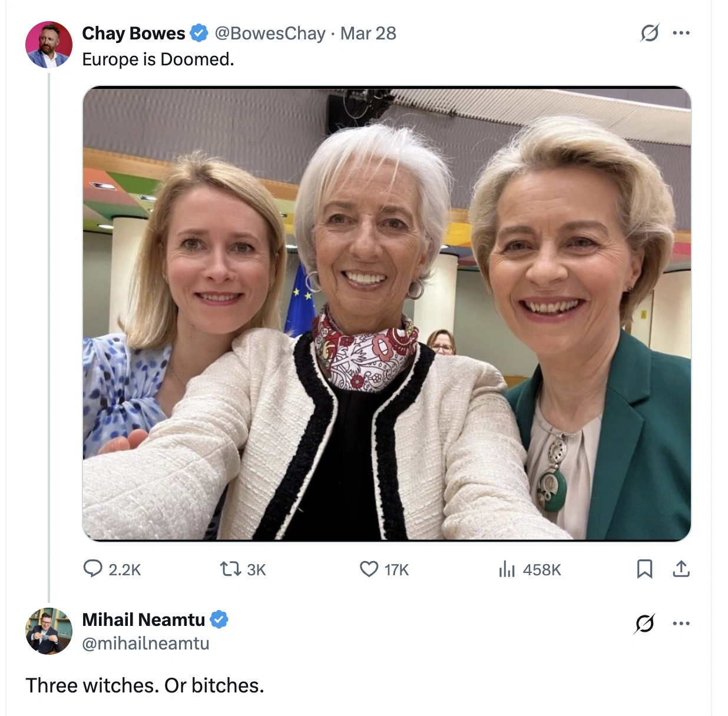Open @mihailneamtu handle link

pyautogui.click(x=145, y=644)
